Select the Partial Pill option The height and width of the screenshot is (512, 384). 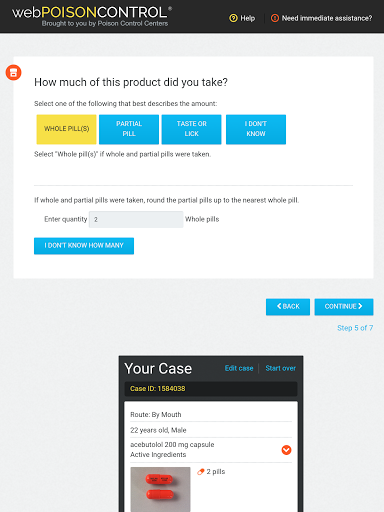tap(129, 129)
